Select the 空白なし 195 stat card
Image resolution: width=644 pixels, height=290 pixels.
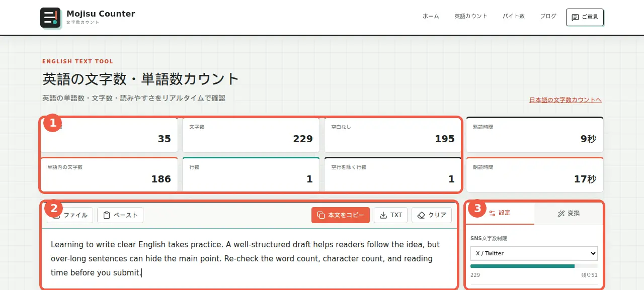click(x=393, y=135)
